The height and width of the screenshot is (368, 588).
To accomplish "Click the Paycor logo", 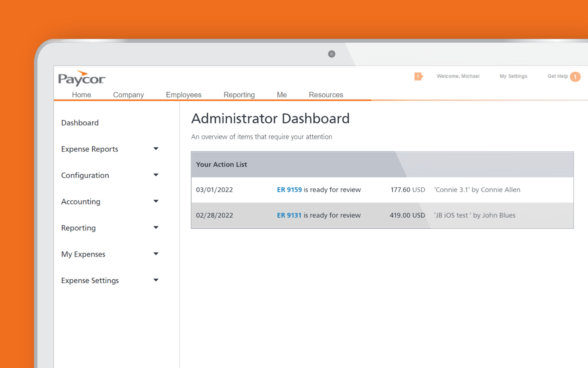I will click(81, 78).
